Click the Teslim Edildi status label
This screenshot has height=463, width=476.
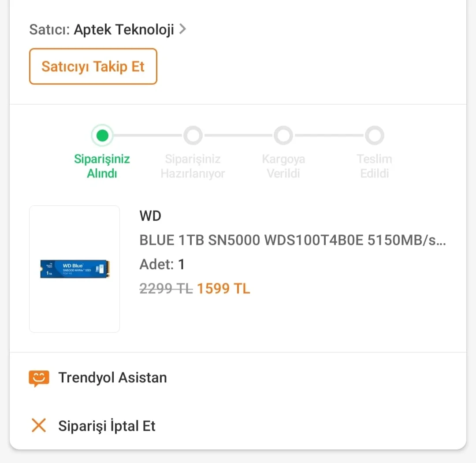[x=374, y=166]
